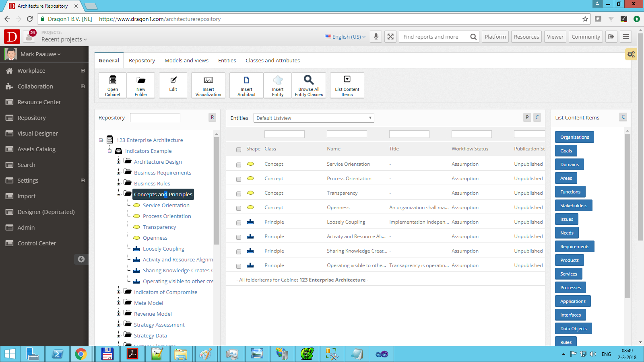Click the Organizations content button
The image size is (644, 362).
coord(574,137)
